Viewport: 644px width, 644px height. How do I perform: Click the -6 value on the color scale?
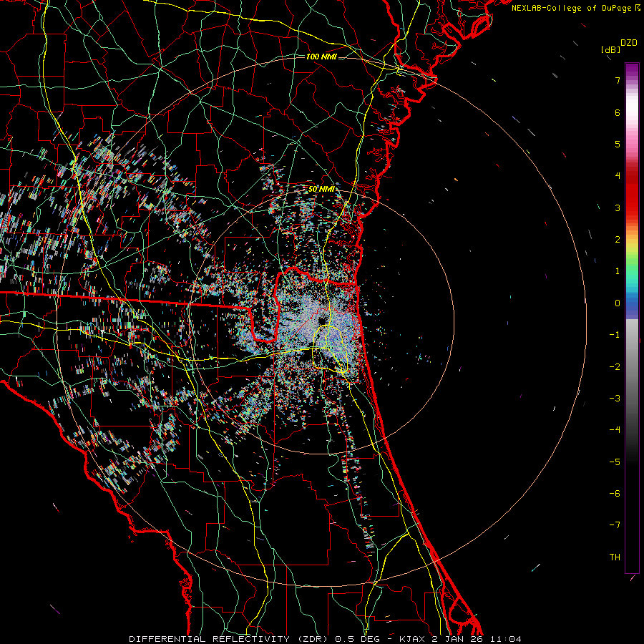615,494
